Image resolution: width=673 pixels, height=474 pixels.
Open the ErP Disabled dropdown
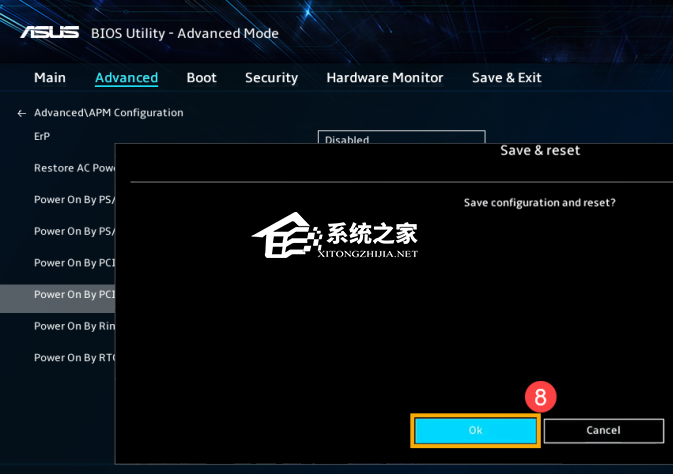[x=401, y=137]
